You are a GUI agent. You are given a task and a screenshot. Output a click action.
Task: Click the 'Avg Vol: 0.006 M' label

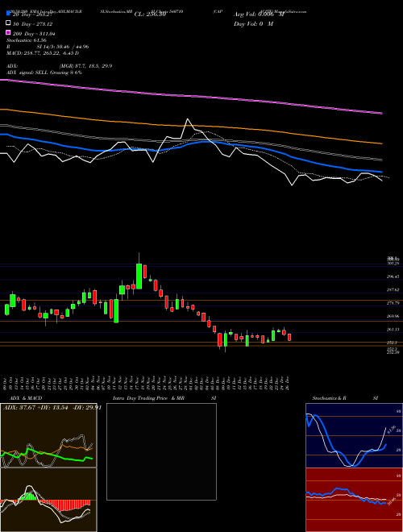259,15
